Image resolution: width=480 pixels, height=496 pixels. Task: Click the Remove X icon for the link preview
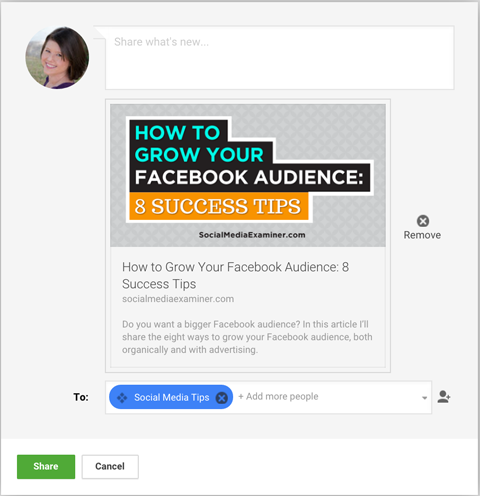(x=423, y=221)
